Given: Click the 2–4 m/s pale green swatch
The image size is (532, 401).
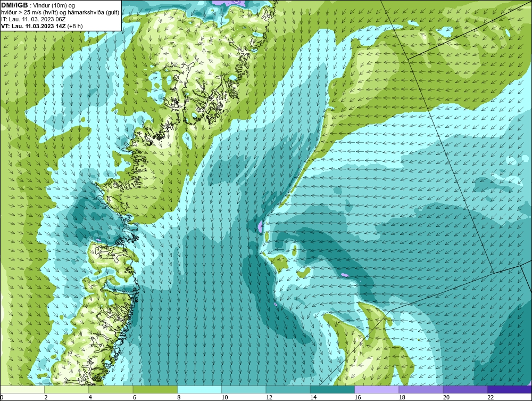Looking at the screenshot, I should click(66, 389).
